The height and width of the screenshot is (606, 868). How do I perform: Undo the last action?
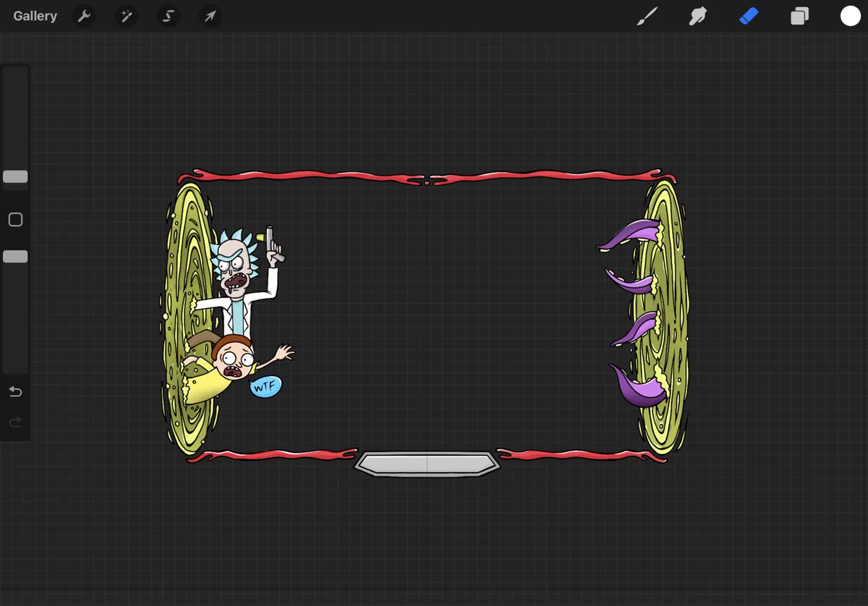(15, 392)
